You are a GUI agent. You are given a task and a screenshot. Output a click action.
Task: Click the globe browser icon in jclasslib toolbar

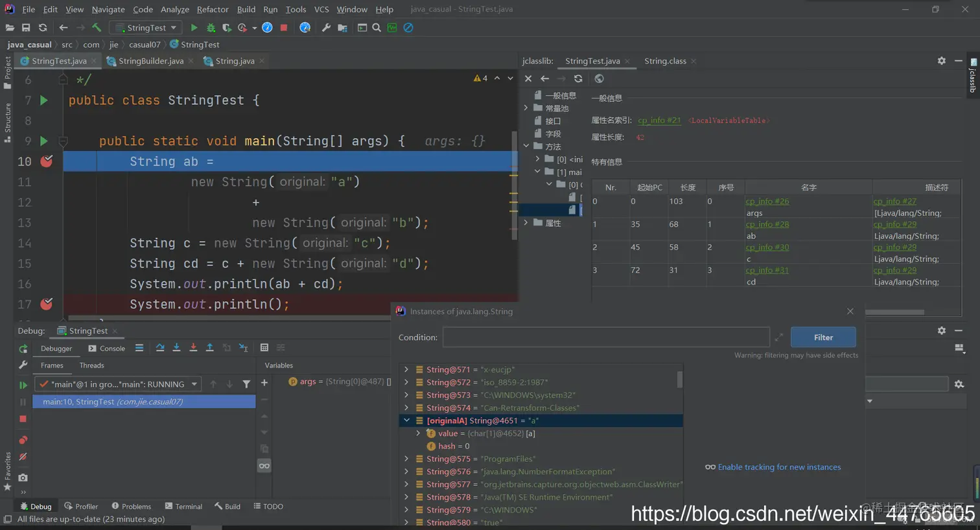(x=599, y=78)
